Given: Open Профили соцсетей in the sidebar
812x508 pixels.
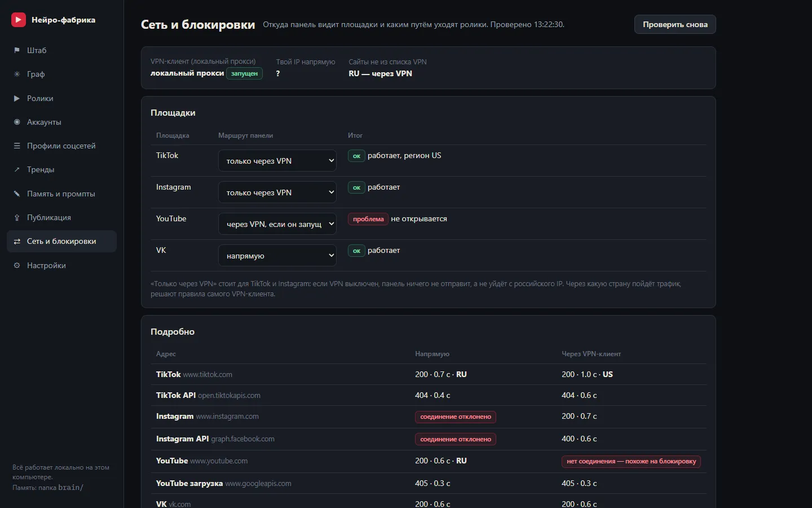Looking at the screenshot, I should pyautogui.click(x=61, y=146).
